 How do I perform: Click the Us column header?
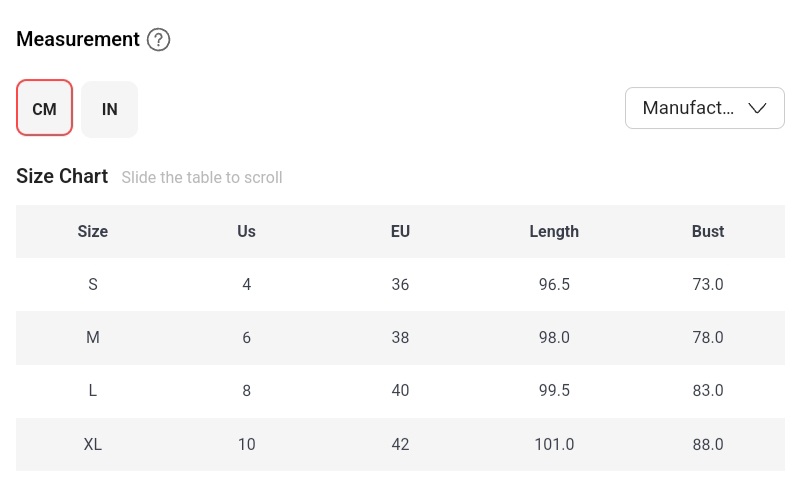[x=247, y=231]
